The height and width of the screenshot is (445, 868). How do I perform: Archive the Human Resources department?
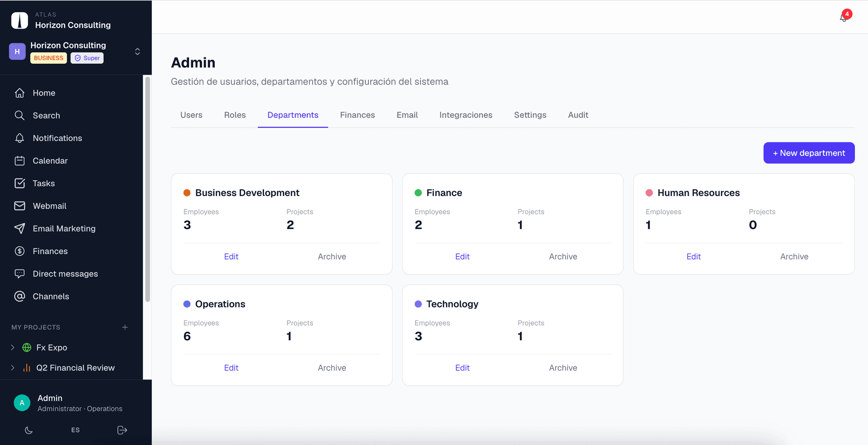point(794,257)
